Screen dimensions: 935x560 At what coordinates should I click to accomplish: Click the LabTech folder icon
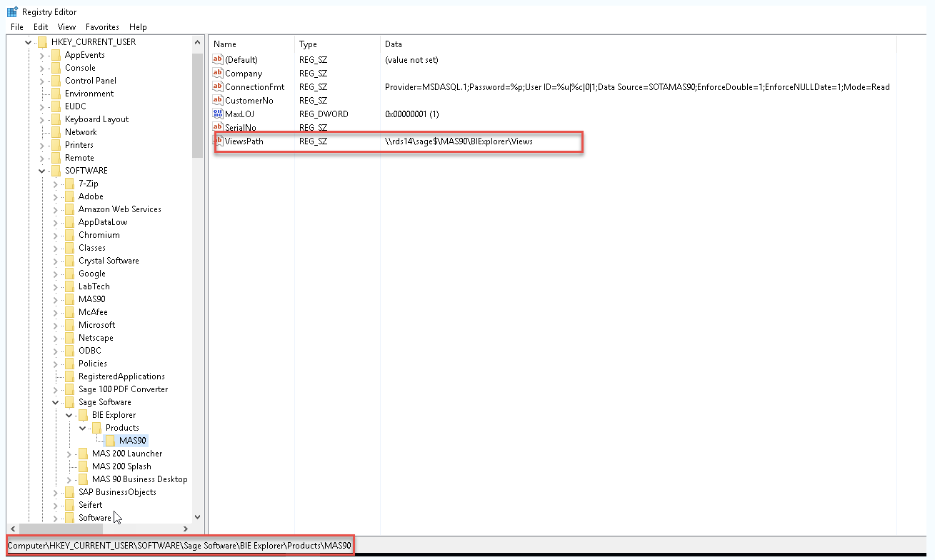click(69, 286)
